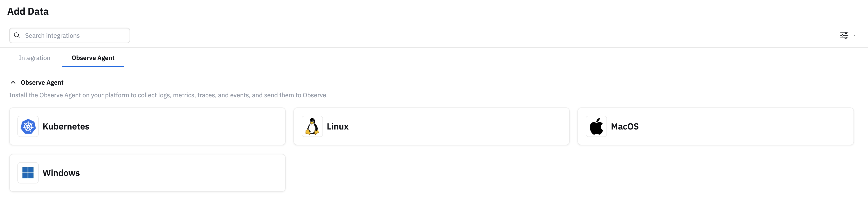Collapse the Observe Agent section chevron
Viewport: 868px width, 213px height.
(13, 83)
